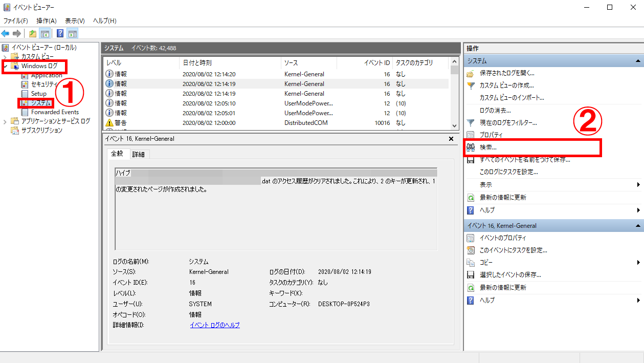Open the ファイル(F) menu
The height and width of the screenshot is (363, 644).
[16, 21]
